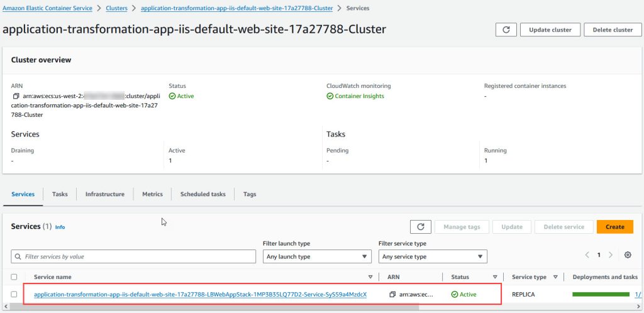Image resolution: width=644 pixels, height=313 pixels.
Task: Click the green Active status icon in the cluster overview
Action: [172, 96]
